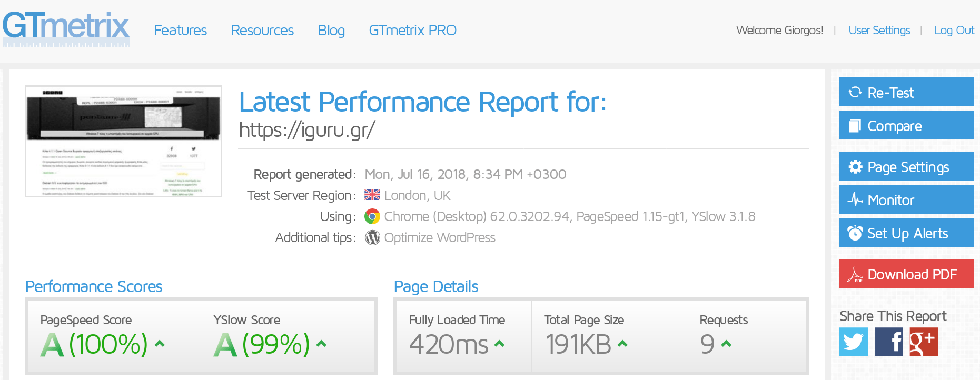This screenshot has height=380, width=980.
Task: Click the Page Settings gear icon
Action: pyautogui.click(x=855, y=167)
